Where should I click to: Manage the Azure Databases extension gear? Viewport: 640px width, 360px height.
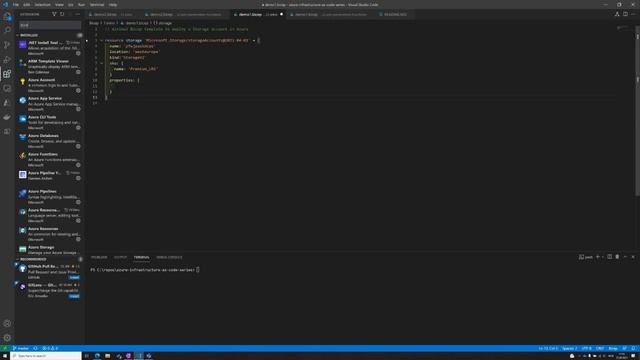[78, 147]
